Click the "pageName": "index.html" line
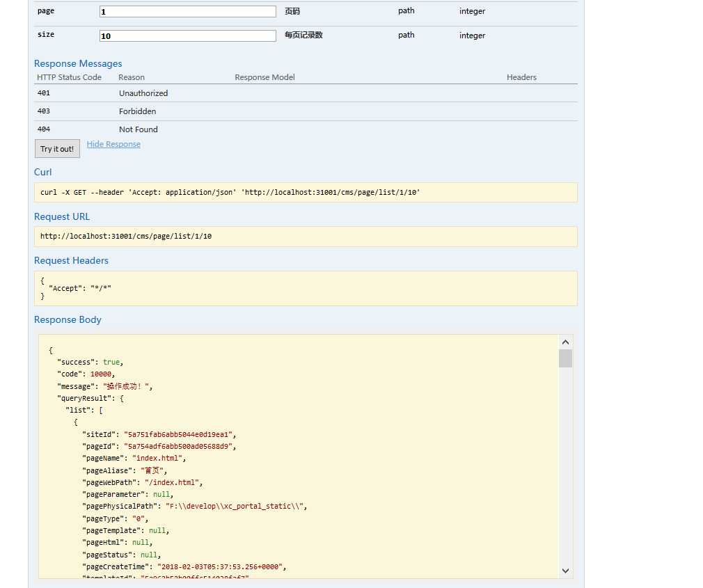The height and width of the screenshot is (588, 703). click(x=134, y=459)
